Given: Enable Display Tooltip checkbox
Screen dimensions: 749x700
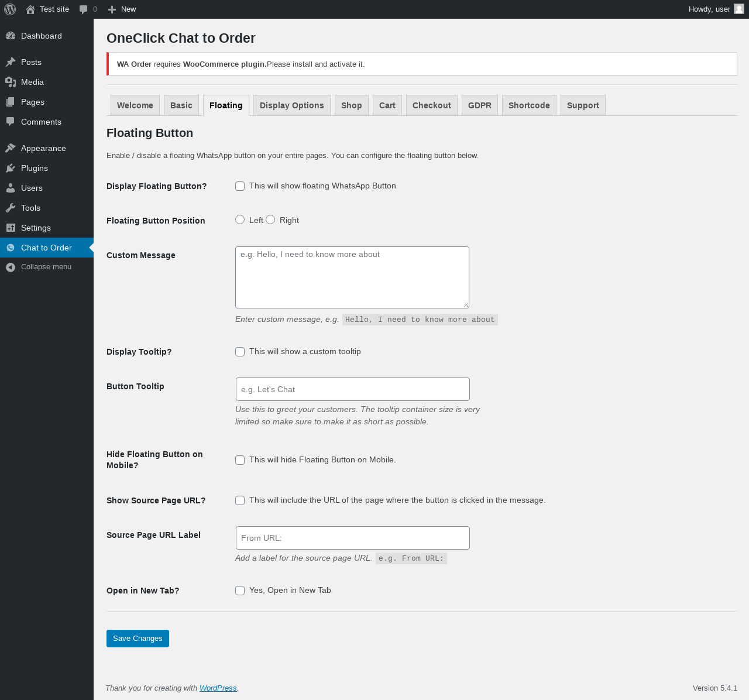Looking at the screenshot, I should coord(240,352).
